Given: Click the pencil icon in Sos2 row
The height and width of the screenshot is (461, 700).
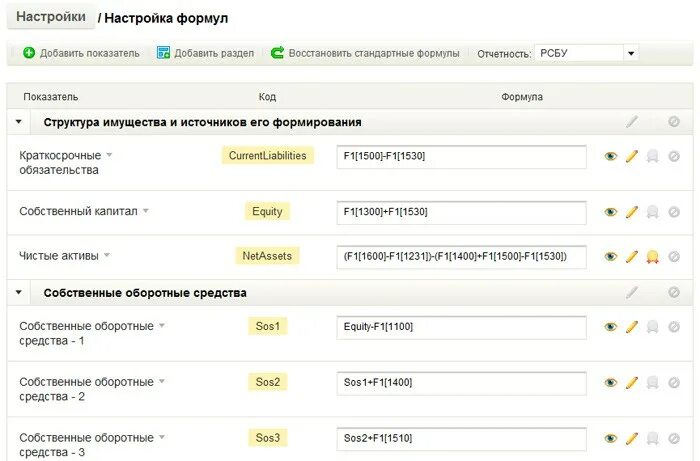Looking at the screenshot, I should pos(632,383).
